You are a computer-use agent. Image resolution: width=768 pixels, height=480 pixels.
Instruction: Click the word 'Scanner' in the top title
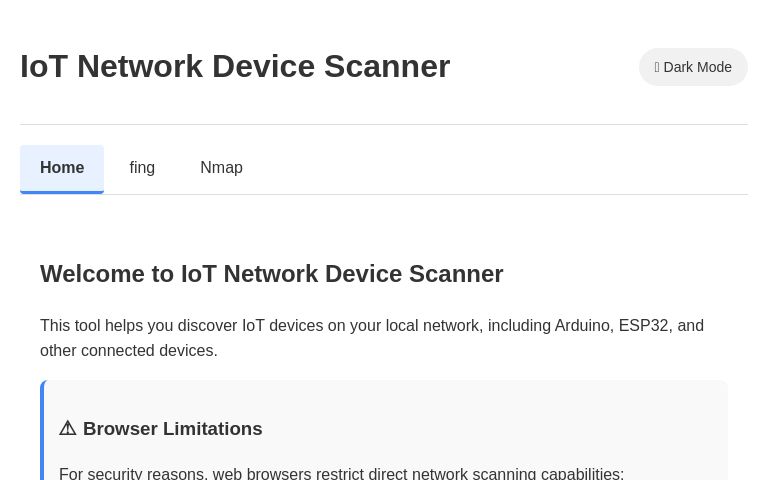[387, 66]
